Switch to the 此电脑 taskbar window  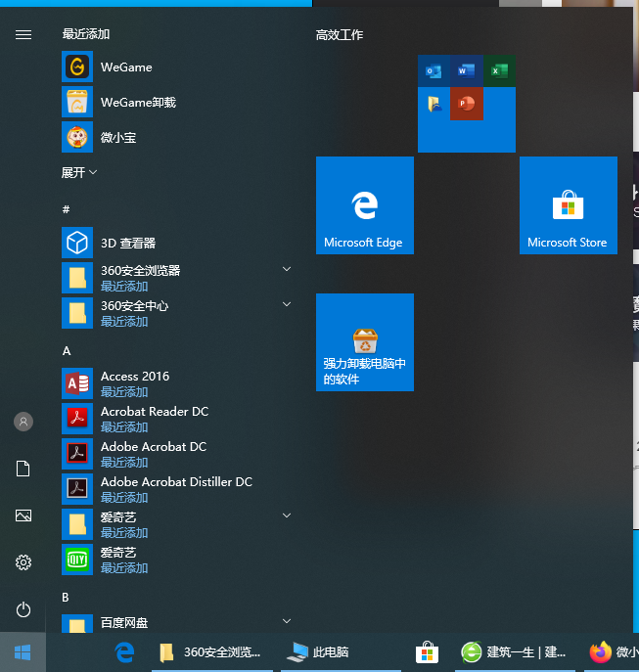tap(341, 652)
